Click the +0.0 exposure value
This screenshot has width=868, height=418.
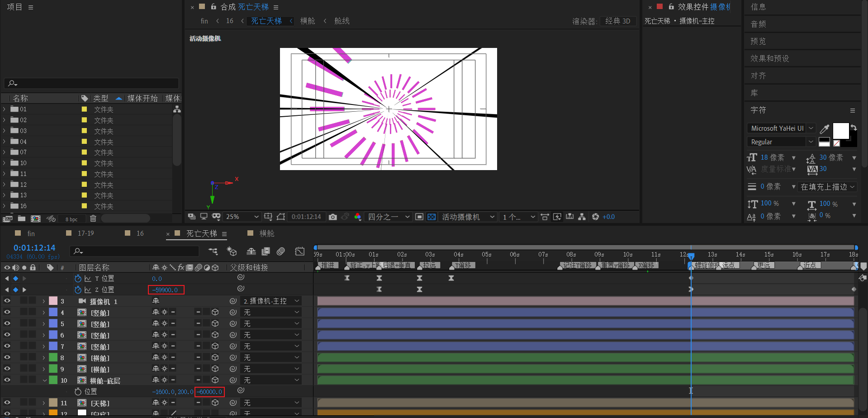click(609, 217)
